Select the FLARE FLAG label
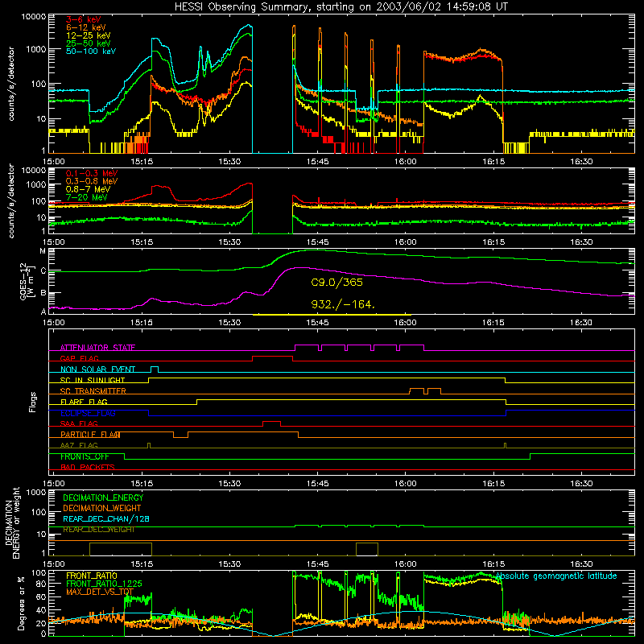The height and width of the screenshot is (644, 644). coord(84,402)
